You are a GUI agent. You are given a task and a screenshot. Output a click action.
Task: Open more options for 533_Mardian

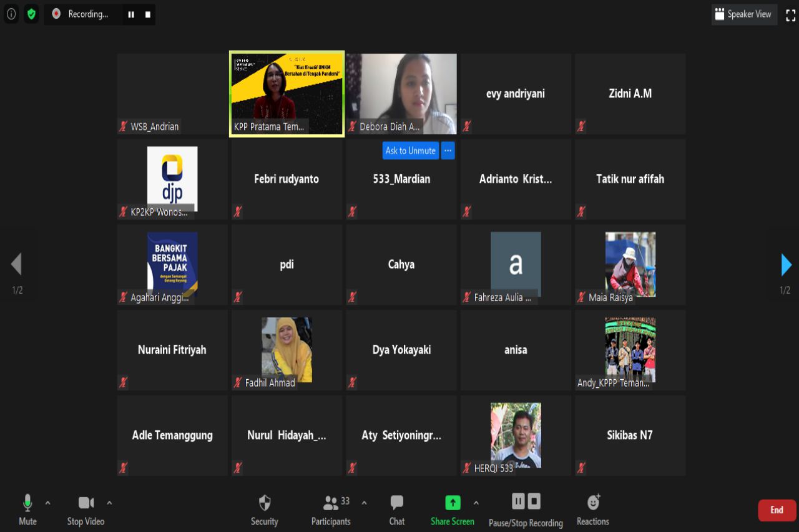[x=448, y=150]
